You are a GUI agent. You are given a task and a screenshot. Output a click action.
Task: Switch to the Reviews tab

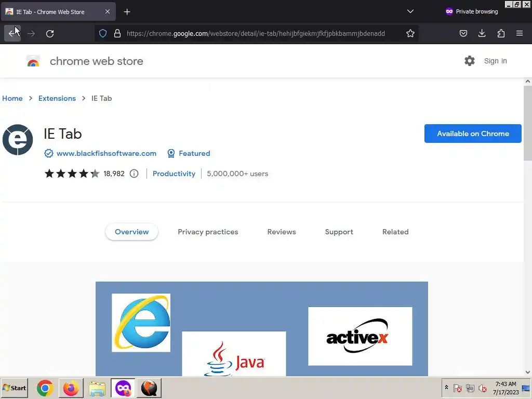click(282, 232)
